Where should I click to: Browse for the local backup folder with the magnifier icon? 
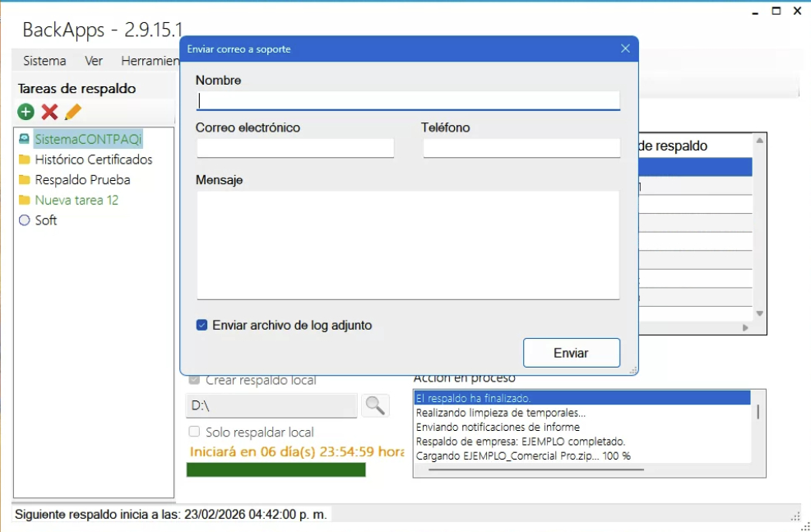[375, 405]
